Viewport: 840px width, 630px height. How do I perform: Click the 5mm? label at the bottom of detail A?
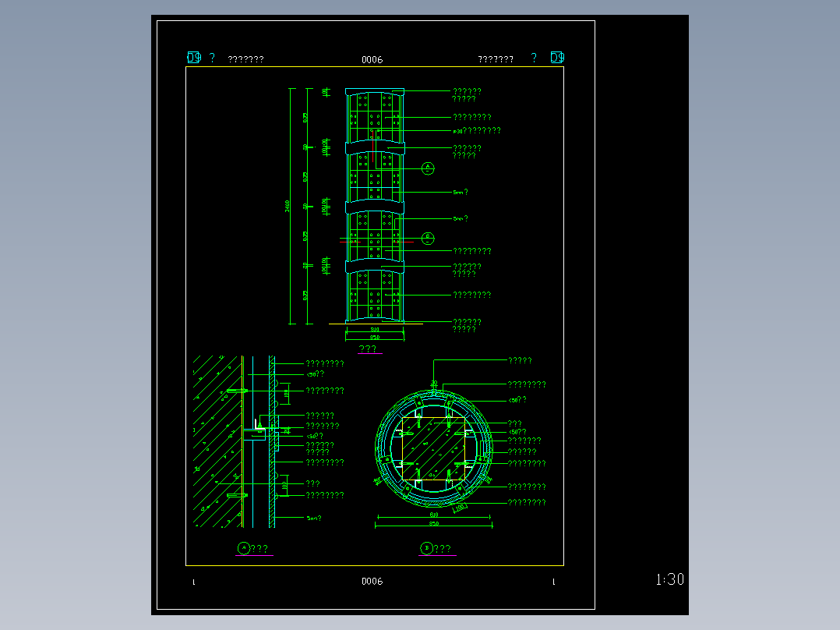(x=314, y=519)
